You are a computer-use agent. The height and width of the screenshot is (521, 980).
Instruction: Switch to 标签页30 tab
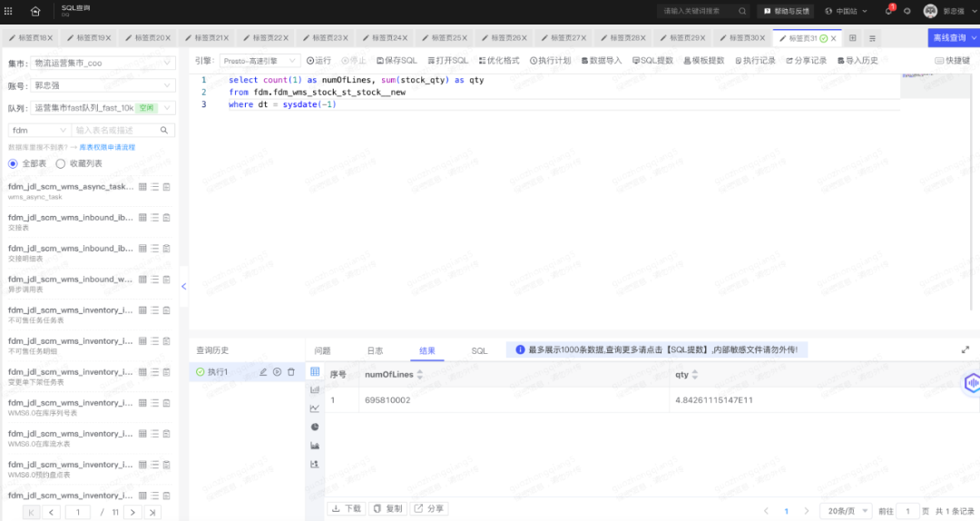pyautogui.click(x=742, y=38)
